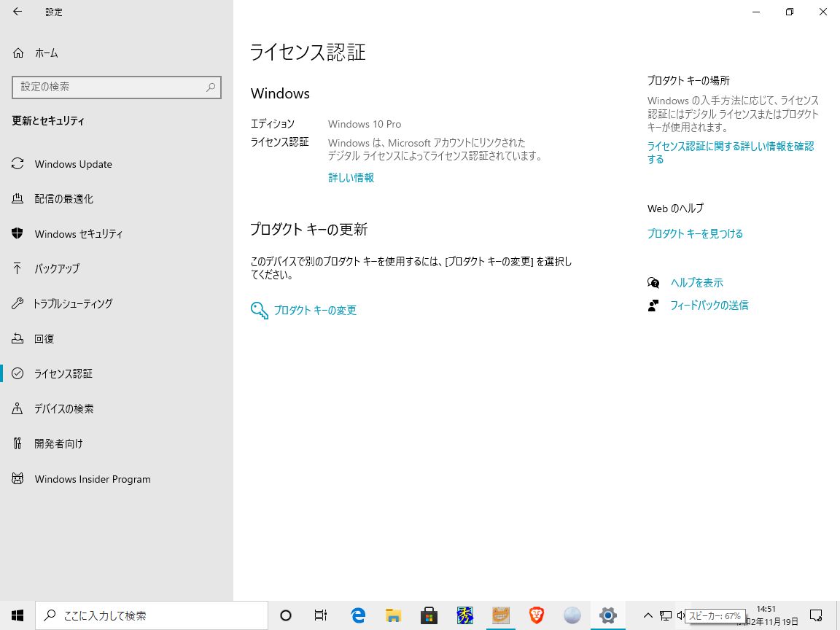Open Brave browser from the taskbar
This screenshot has height=630, width=840.
point(536,615)
